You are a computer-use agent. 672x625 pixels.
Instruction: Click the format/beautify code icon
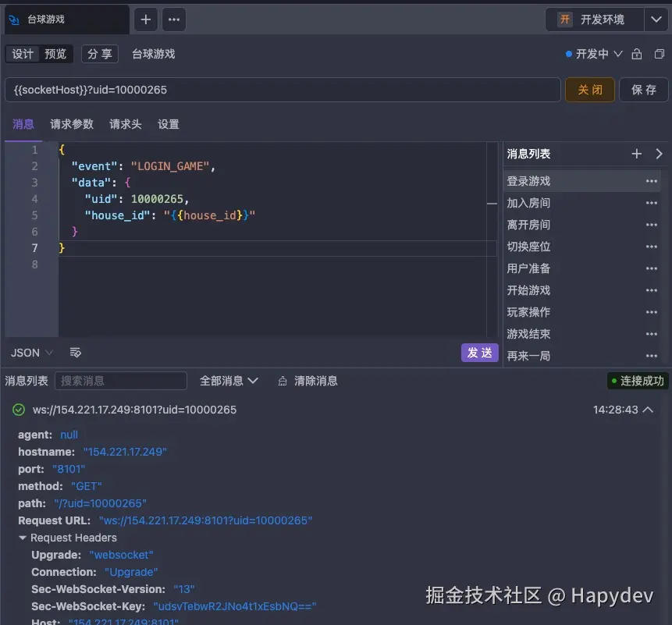tap(76, 353)
